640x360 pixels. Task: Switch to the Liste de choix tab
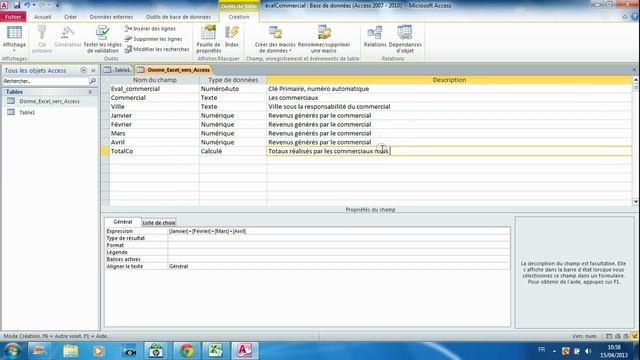point(159,222)
